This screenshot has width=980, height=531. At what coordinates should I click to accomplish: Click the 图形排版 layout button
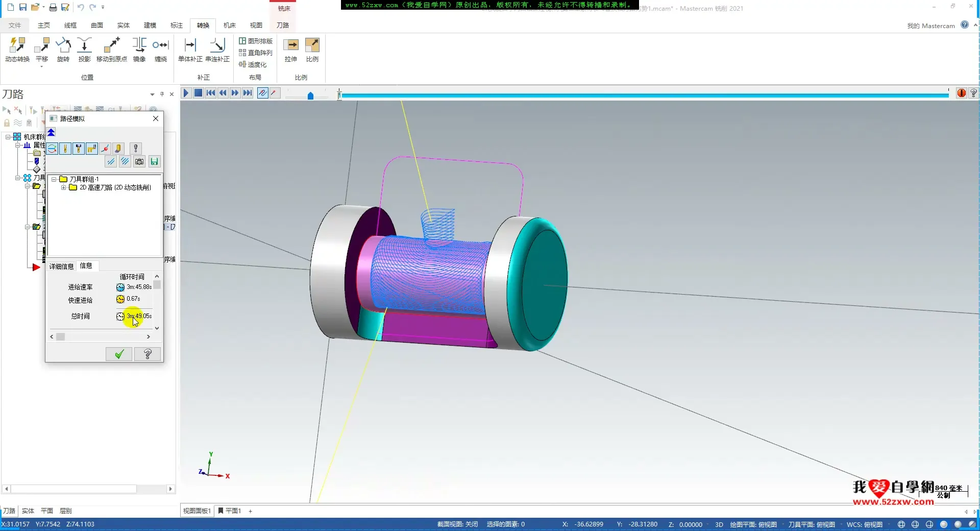[256, 41]
